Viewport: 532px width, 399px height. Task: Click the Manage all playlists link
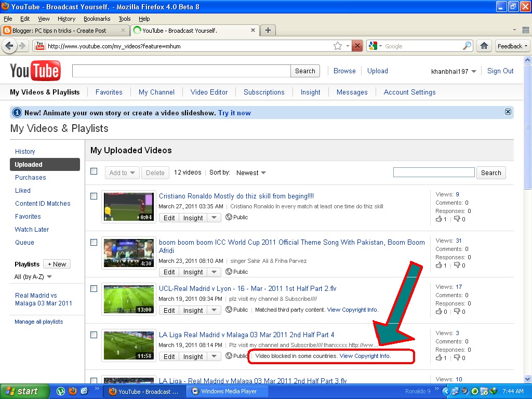(38, 321)
